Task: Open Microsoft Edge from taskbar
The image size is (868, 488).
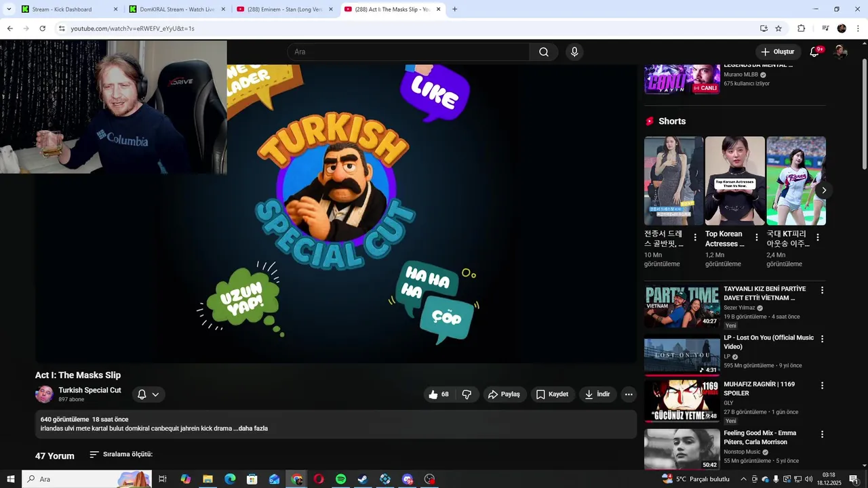Action: point(230,479)
